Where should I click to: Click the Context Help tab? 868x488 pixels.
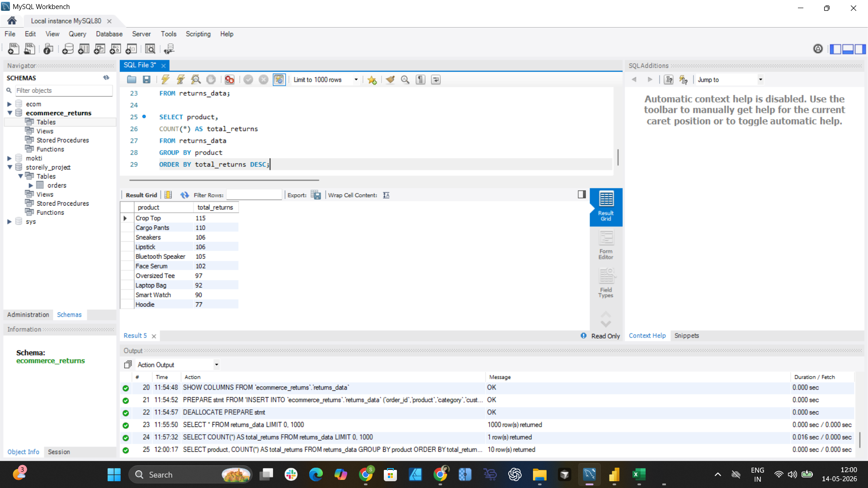[x=647, y=336]
